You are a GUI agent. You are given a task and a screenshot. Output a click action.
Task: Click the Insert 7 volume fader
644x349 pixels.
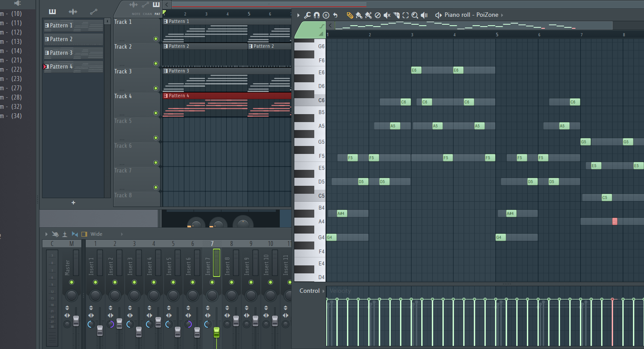point(217,332)
